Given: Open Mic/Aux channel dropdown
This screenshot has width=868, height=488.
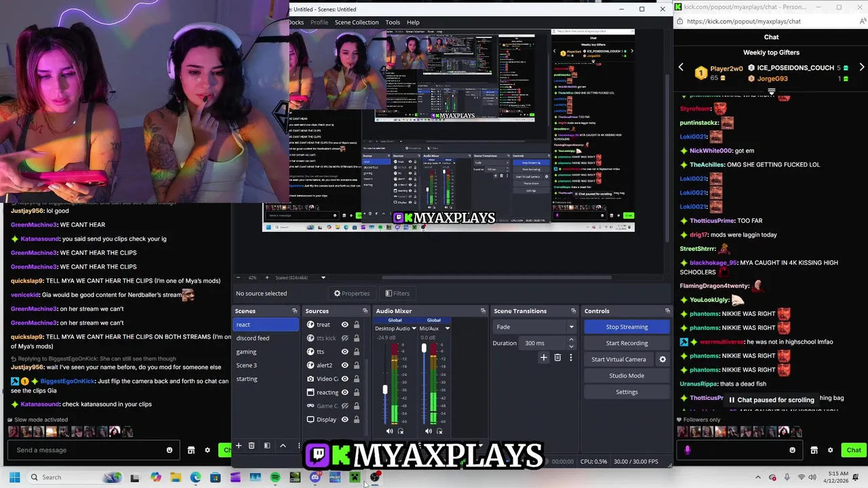Looking at the screenshot, I should tap(447, 329).
